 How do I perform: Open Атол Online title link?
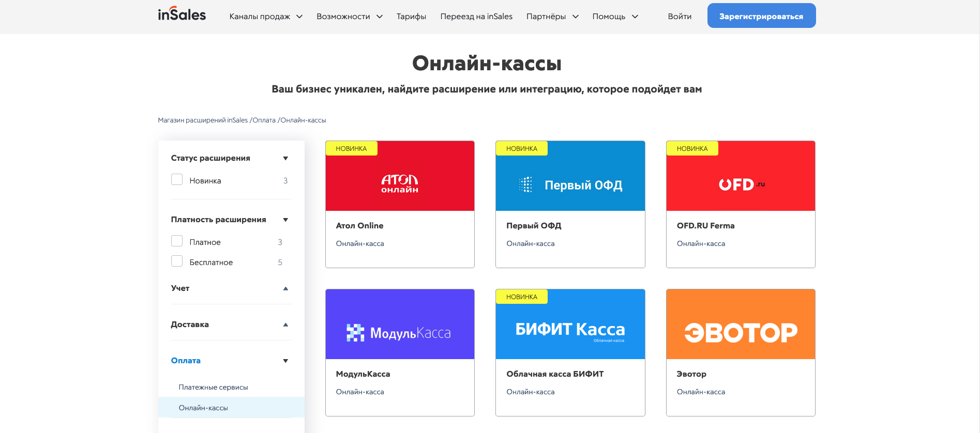[x=359, y=226]
